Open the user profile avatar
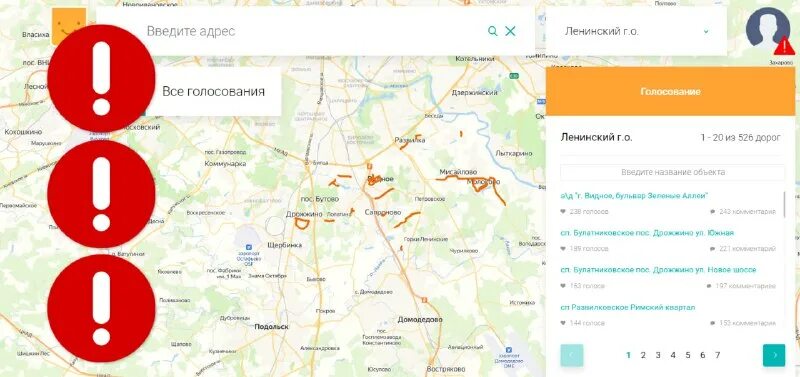Screen dimensions: 800x377 tap(768, 29)
